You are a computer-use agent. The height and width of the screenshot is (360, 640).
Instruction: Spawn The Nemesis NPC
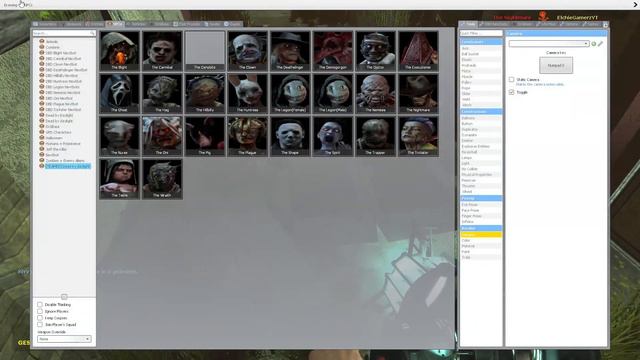click(376, 93)
